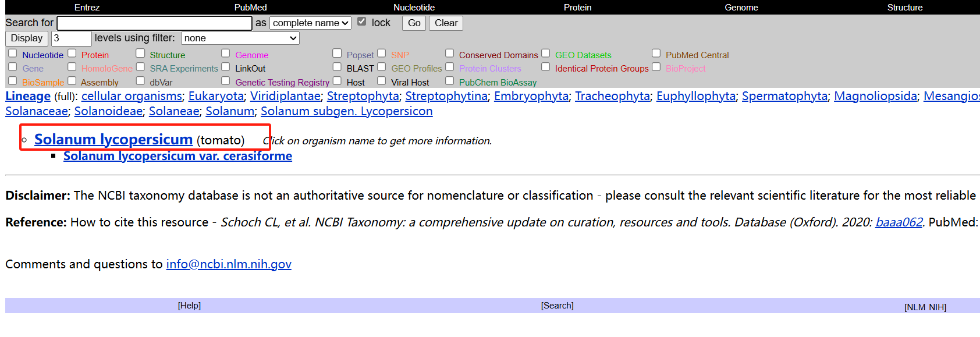Open the cellular organisms lineage link

[x=132, y=96]
